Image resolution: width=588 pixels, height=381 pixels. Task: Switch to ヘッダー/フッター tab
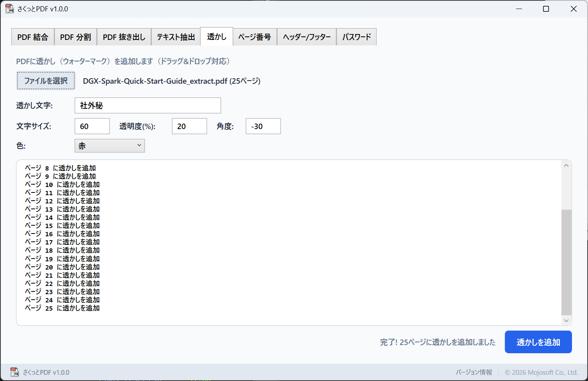(x=307, y=37)
